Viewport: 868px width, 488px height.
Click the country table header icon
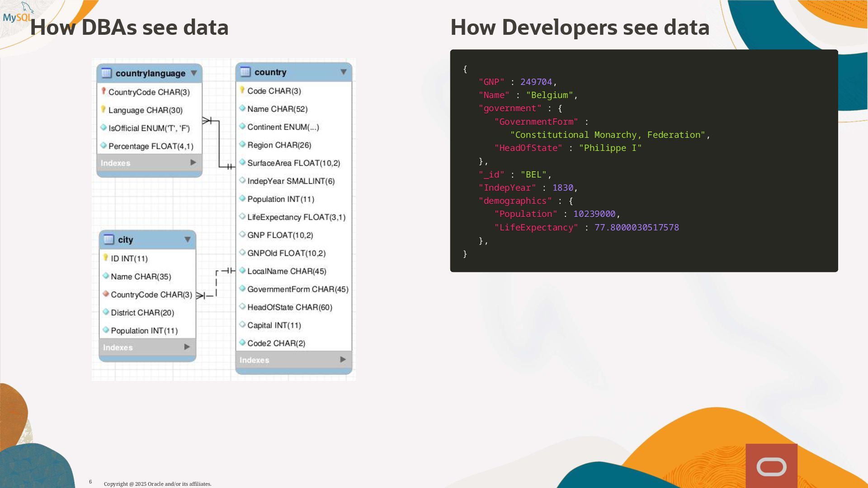[x=245, y=72]
